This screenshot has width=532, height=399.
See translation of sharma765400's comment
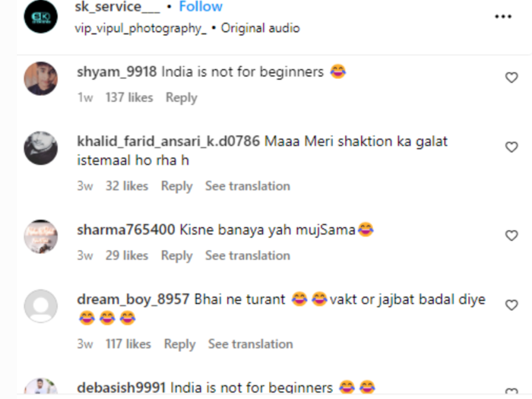point(248,255)
